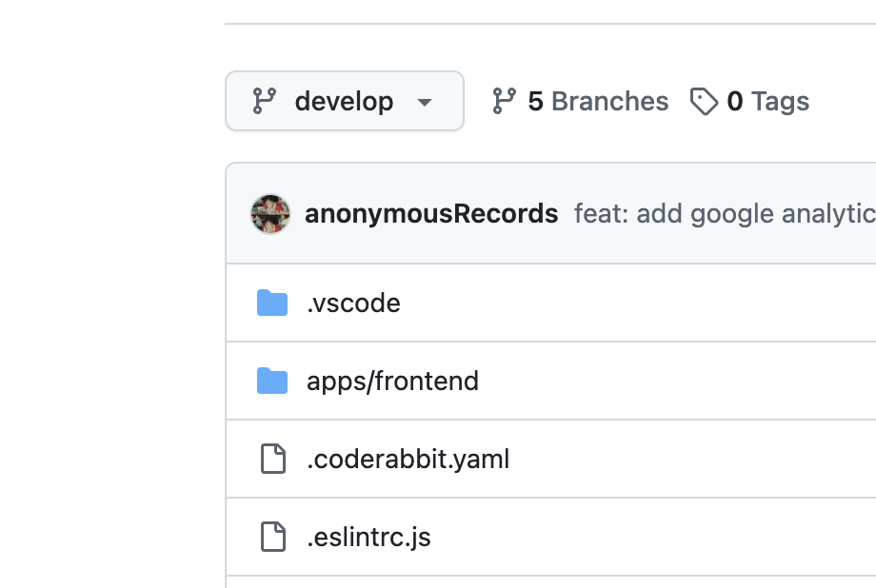Open the .coderabbit.yaml file
The image size is (876, 588).
(x=408, y=460)
